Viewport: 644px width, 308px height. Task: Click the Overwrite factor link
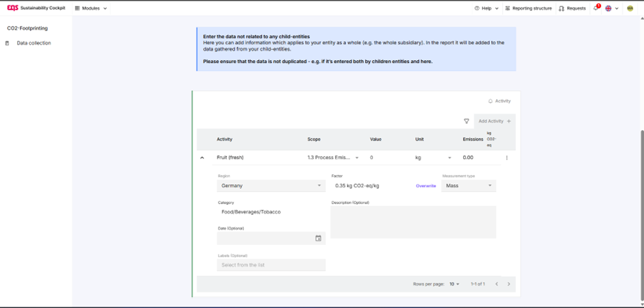(x=425, y=185)
